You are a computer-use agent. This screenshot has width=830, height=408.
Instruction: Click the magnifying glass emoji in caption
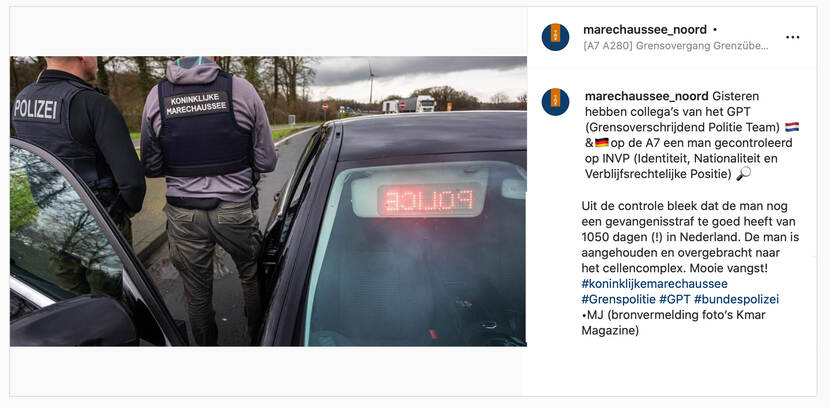[743, 174]
